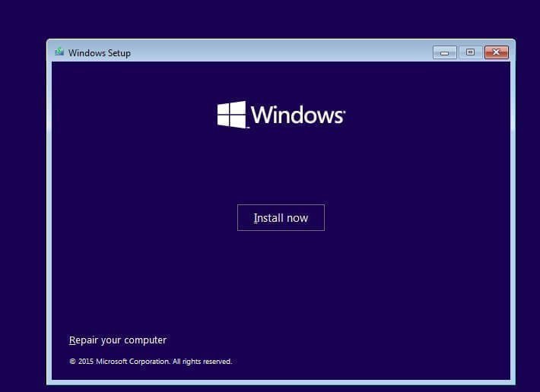Screen dimensions: 540x392
Task: Maximize the Windows Setup window
Action: pyautogui.click(x=470, y=52)
